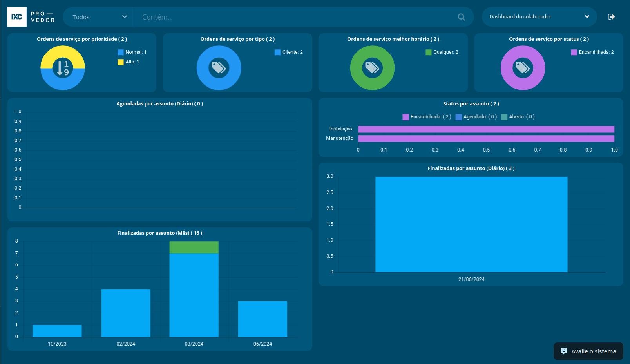Click blue segment of 03/2024 bar
630x364 pixels.
tap(194, 295)
